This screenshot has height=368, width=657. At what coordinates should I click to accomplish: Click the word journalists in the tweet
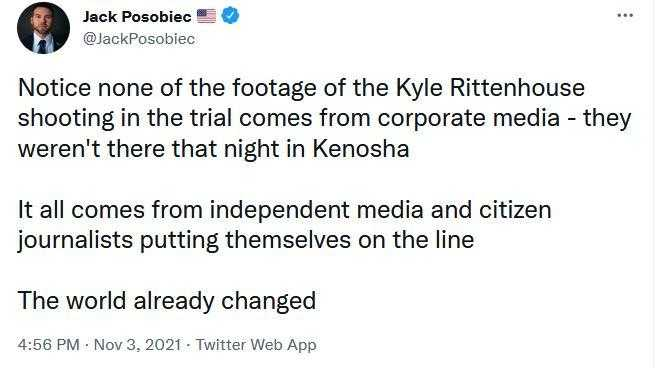click(75, 240)
